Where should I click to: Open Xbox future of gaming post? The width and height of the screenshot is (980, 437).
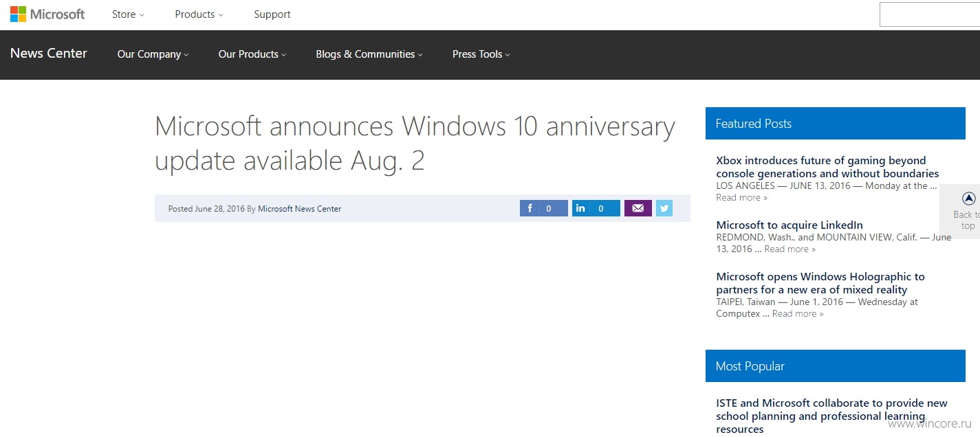[827, 167]
